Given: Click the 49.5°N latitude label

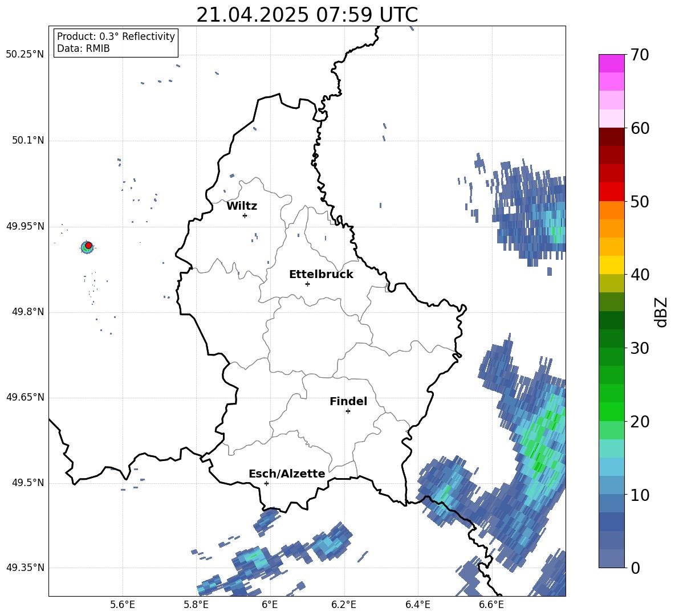Looking at the screenshot, I should [28, 483].
